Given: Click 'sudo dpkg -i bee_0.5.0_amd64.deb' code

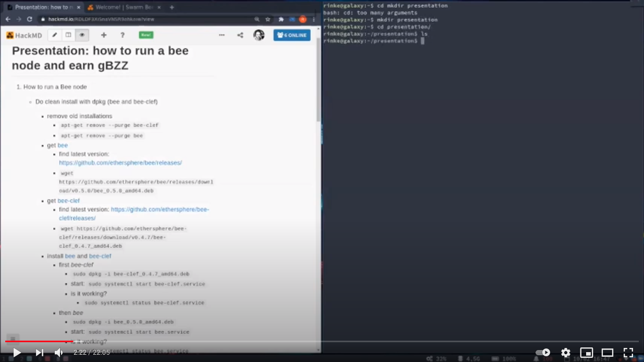Looking at the screenshot, I should tap(123, 322).
